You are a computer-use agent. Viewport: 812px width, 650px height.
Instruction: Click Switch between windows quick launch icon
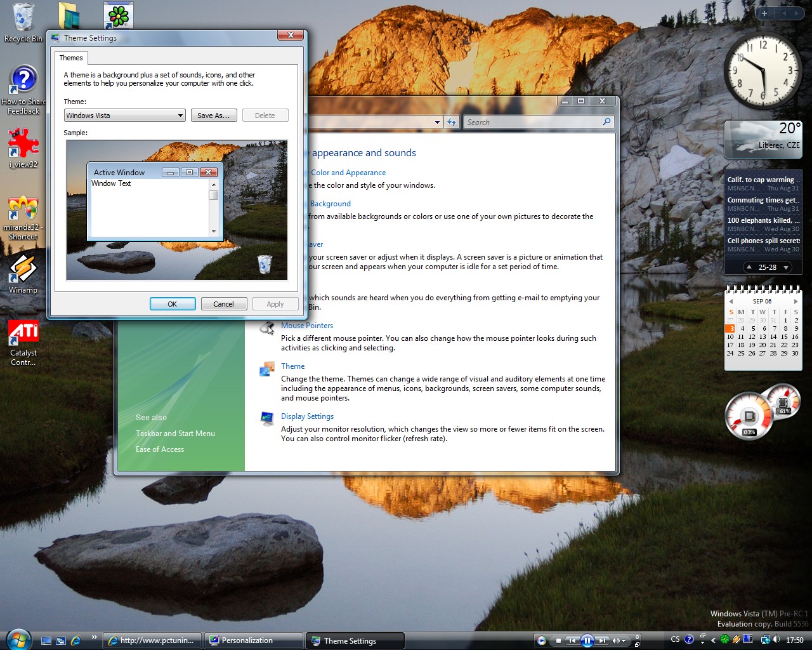pyautogui.click(x=61, y=640)
